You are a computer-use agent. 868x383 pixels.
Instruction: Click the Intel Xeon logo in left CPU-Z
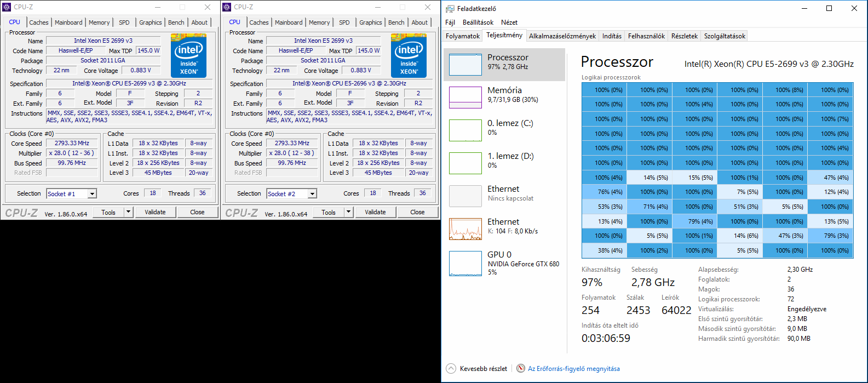click(x=188, y=55)
